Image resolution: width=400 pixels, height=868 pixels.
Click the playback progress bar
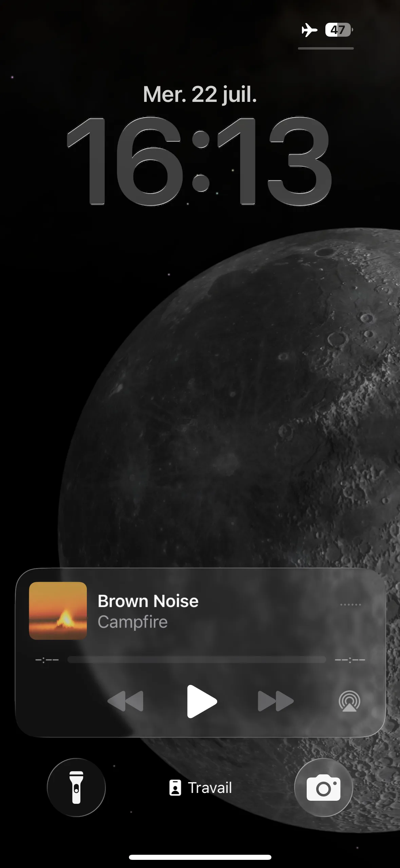(197, 659)
